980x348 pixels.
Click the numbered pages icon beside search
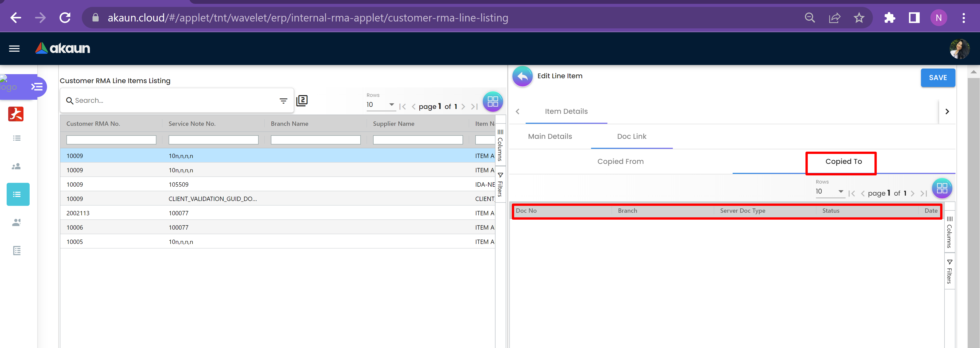302,100
